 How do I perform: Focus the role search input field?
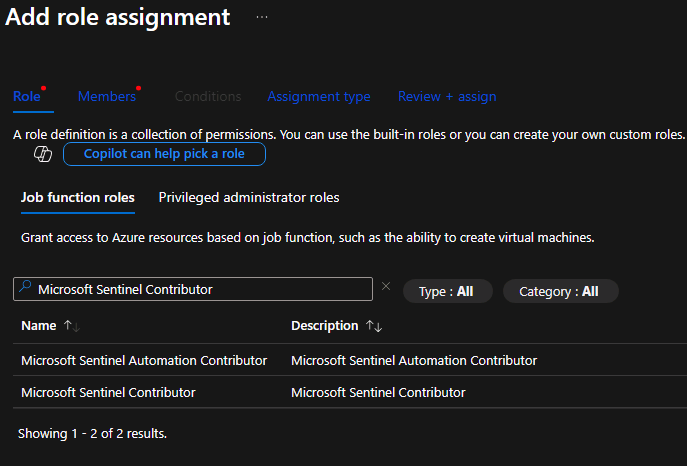pos(193,289)
